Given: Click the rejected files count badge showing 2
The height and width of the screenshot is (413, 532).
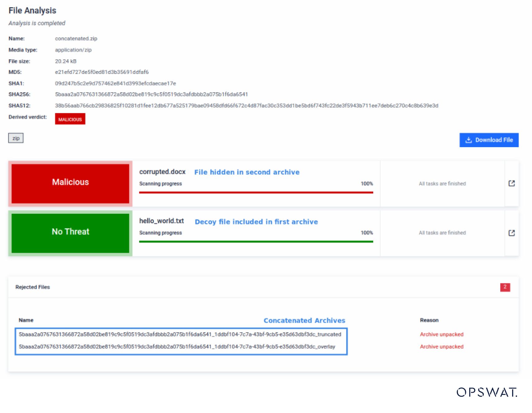Looking at the screenshot, I should click(x=505, y=287).
